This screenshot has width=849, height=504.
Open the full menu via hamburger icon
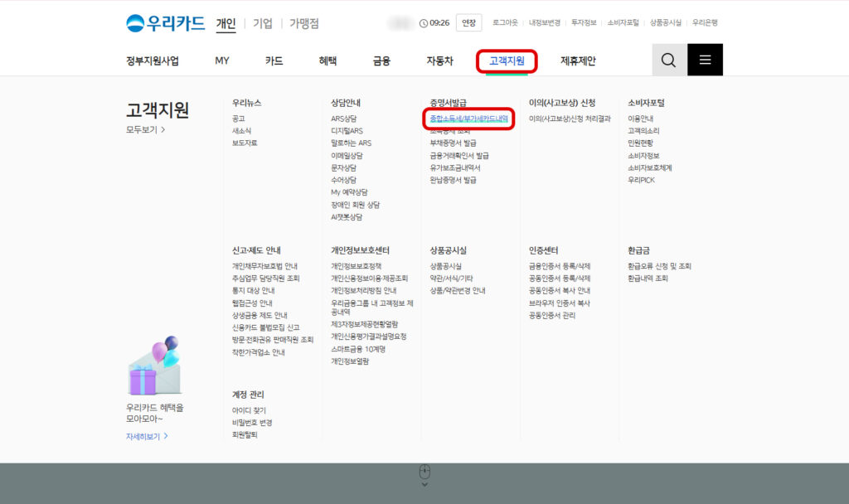click(x=705, y=60)
